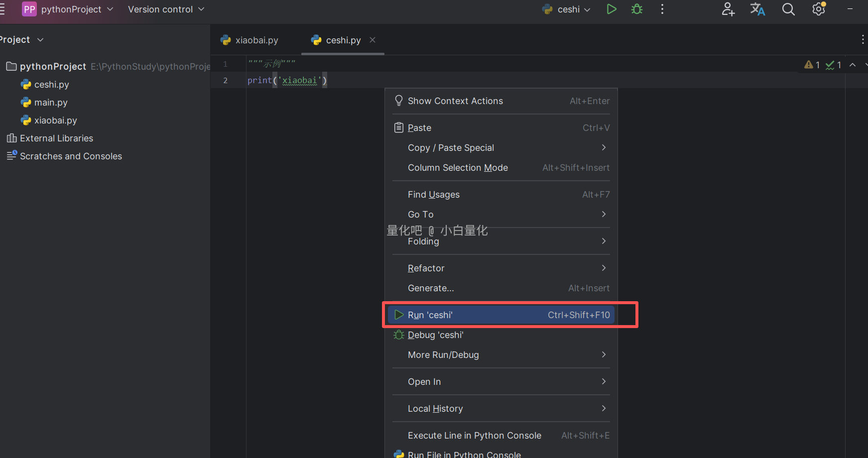Click the warnings indicator in the editor
The width and height of the screenshot is (868, 458).
pyautogui.click(x=812, y=65)
